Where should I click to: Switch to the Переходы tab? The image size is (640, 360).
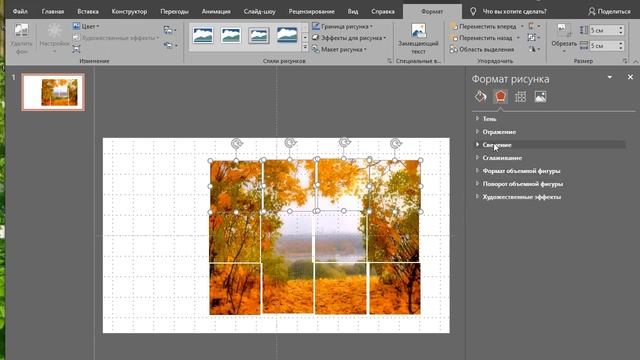coord(174,11)
